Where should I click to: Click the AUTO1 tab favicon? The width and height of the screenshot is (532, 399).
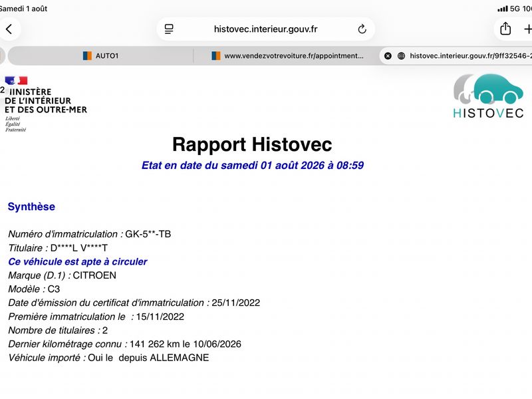87,56
